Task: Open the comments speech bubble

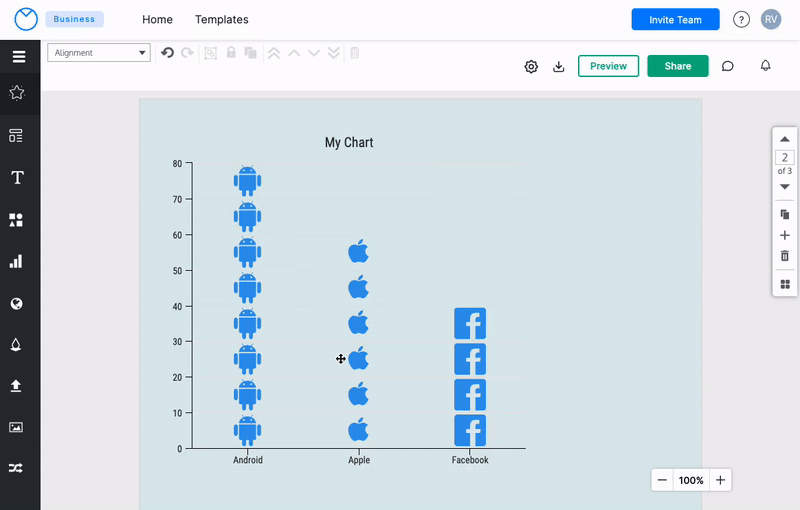Action: pos(728,67)
